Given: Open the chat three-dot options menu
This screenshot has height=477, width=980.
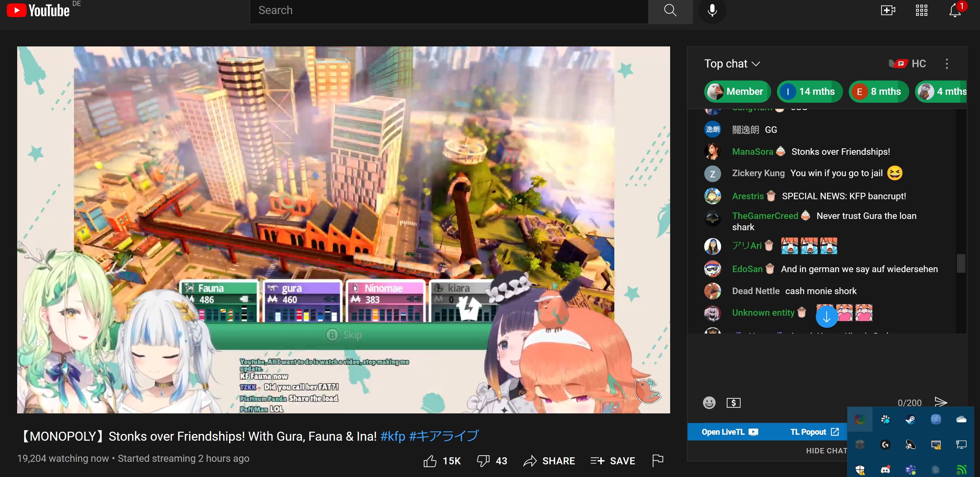Looking at the screenshot, I should 946,64.
